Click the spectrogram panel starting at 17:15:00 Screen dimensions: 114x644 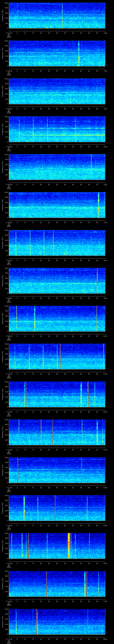(57, 546)
